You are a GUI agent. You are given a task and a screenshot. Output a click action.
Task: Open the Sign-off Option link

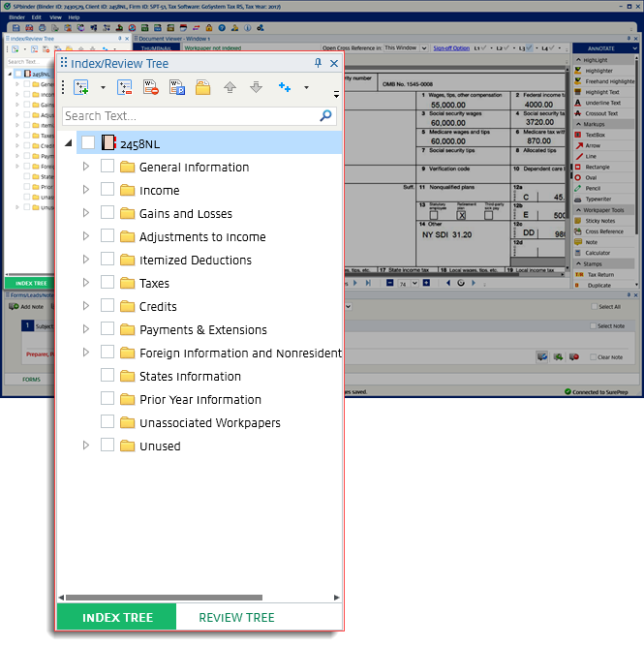pyautogui.click(x=451, y=47)
